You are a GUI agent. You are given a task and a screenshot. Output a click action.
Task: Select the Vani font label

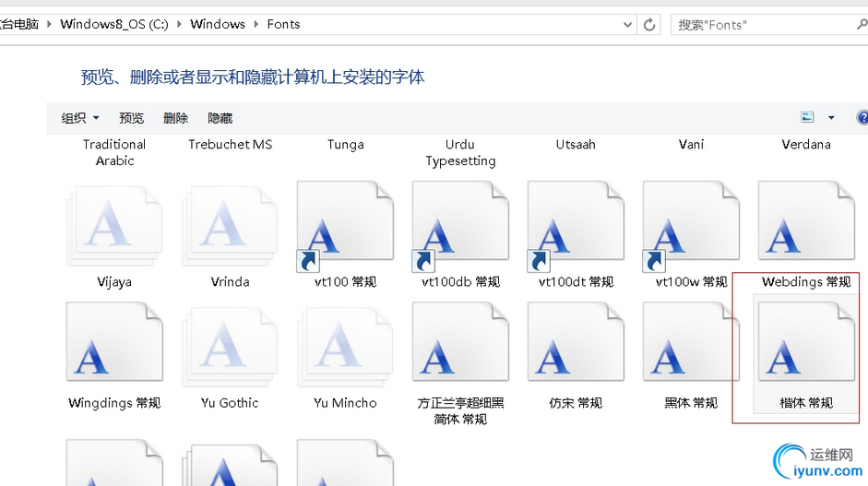691,145
